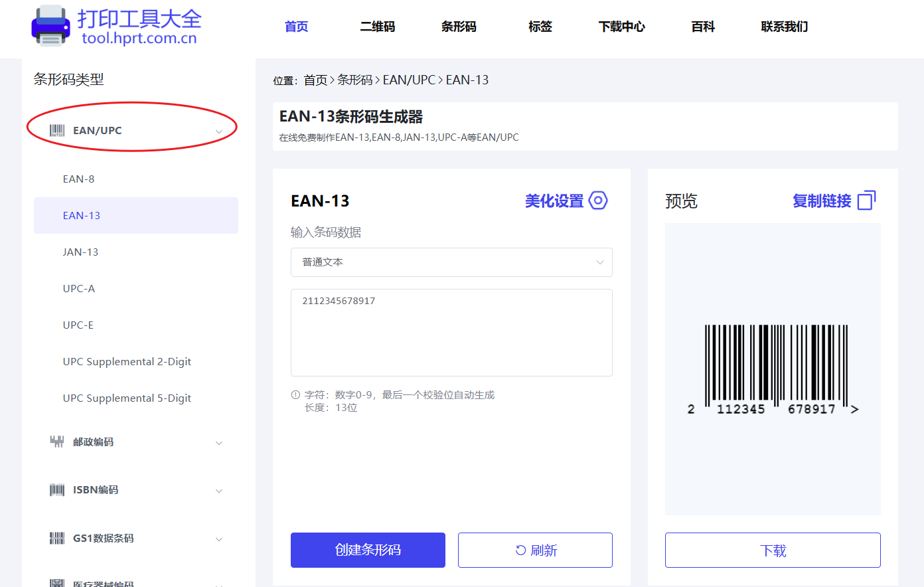Viewport: 924px width, 587px height.
Task: Click 条形码 in the breadcrumb
Action: tap(355, 80)
